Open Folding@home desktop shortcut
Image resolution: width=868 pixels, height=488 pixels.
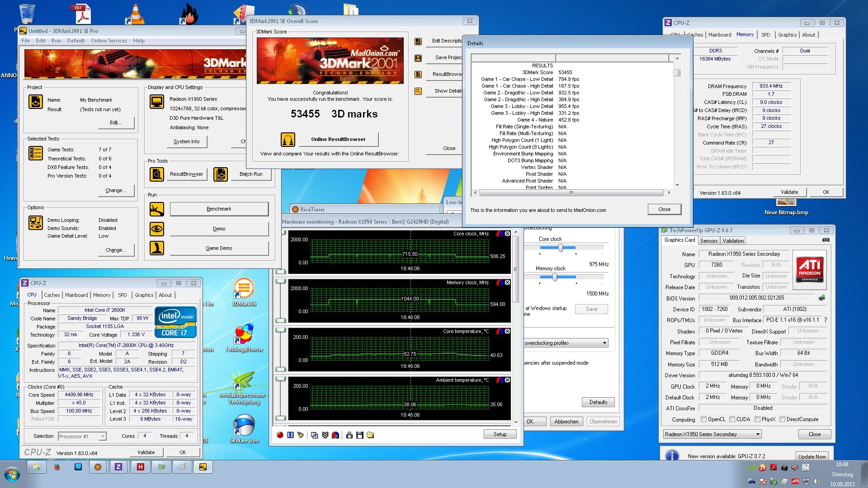(244, 338)
